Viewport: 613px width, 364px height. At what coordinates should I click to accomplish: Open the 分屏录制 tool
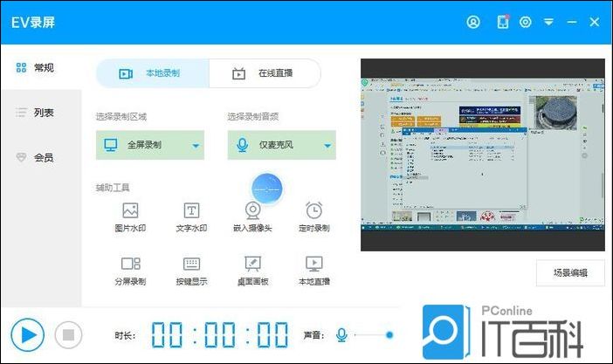[130, 271]
